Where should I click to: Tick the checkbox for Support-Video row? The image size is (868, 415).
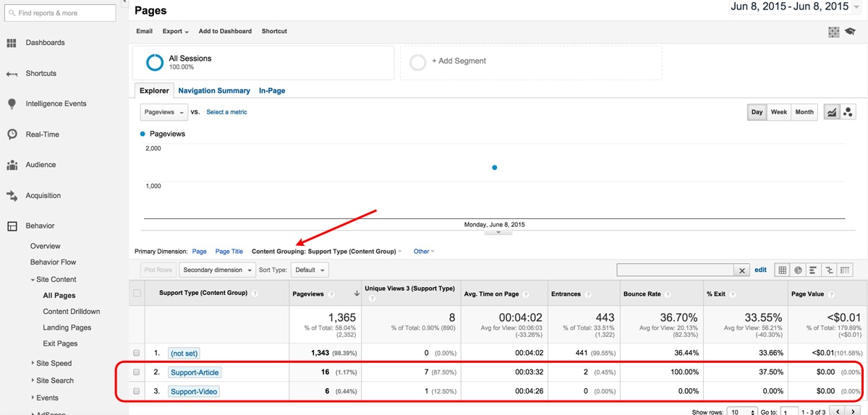coord(137,392)
